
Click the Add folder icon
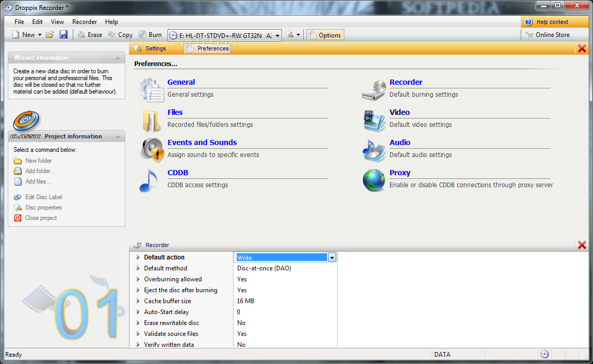[18, 171]
